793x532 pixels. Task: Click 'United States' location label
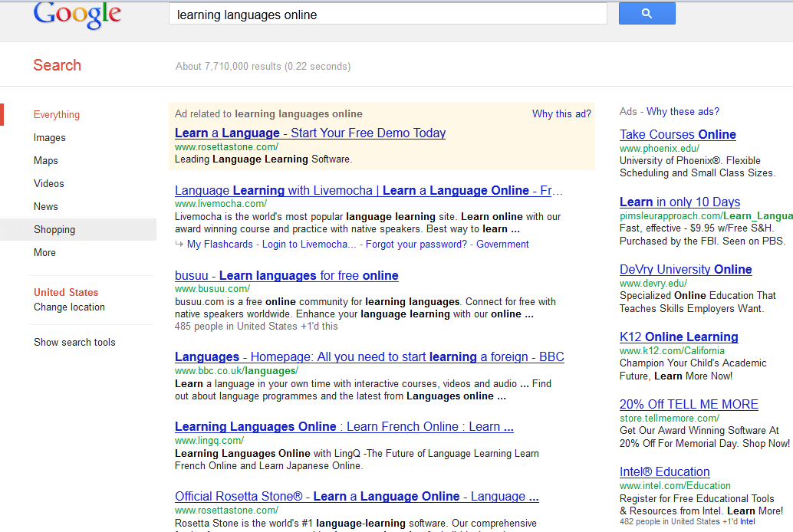click(x=66, y=292)
